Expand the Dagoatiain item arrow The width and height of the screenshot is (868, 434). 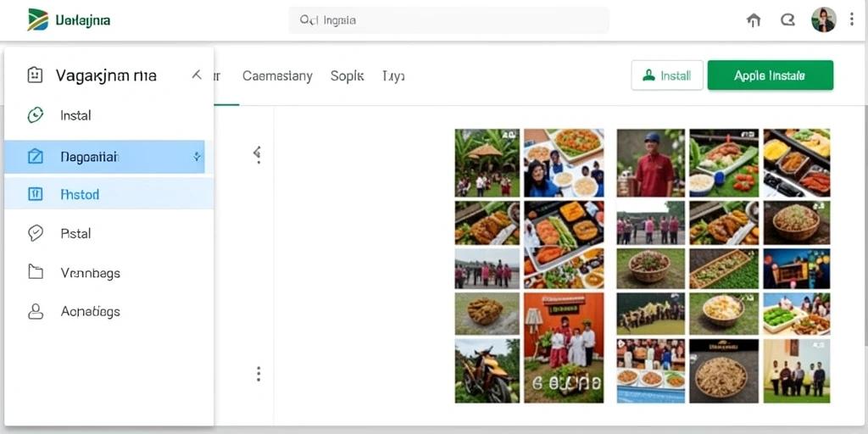197,157
